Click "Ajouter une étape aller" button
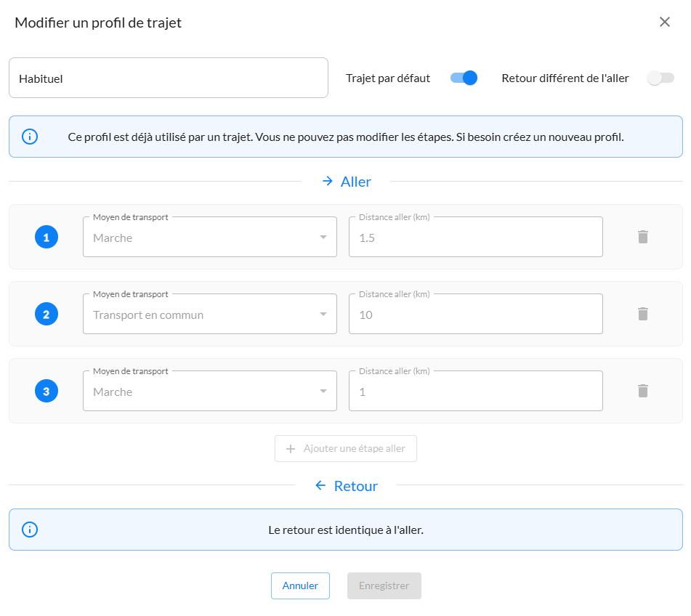Screen dimensions: 691x616 [346, 449]
